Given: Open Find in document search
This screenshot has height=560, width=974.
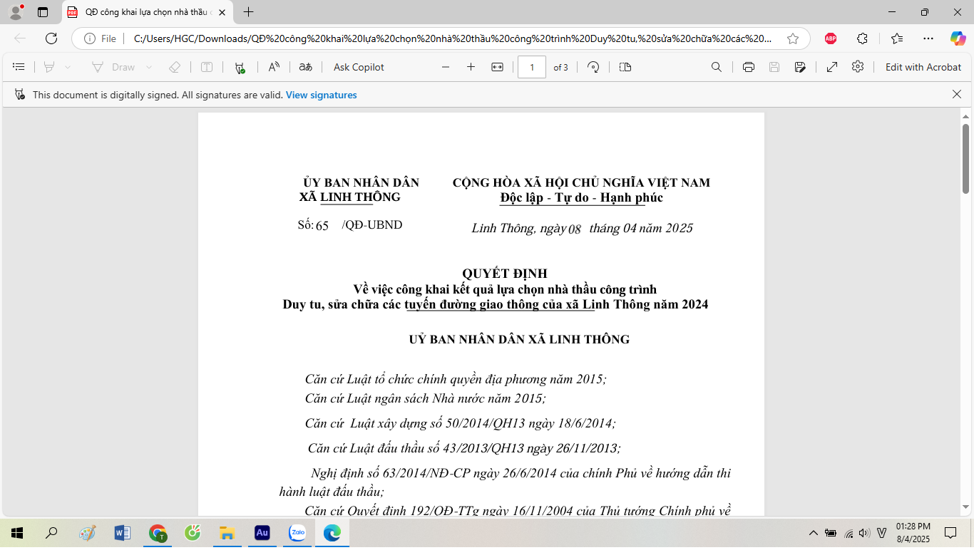Looking at the screenshot, I should tap(717, 67).
